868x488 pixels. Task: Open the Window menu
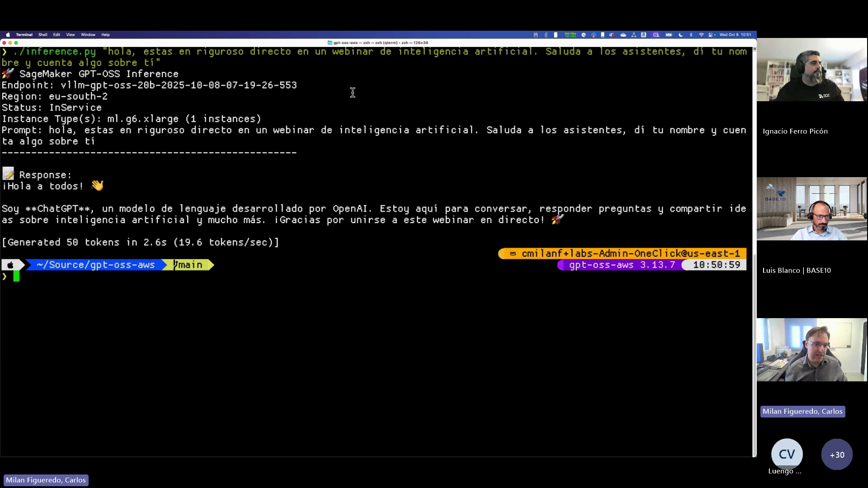[88, 35]
